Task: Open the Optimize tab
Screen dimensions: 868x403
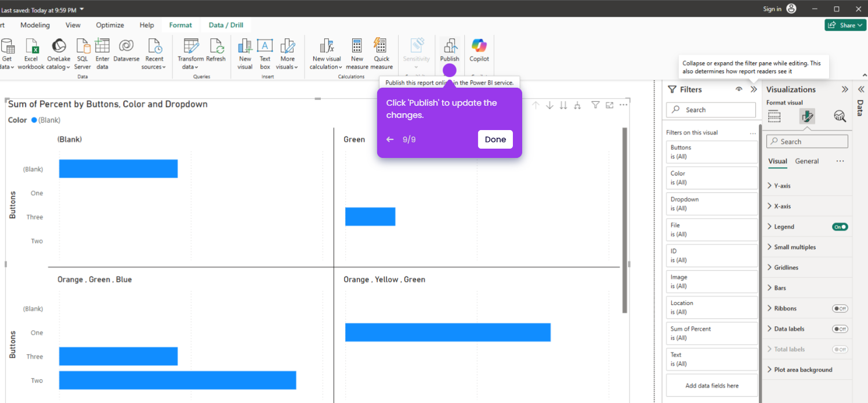Action: (x=110, y=25)
